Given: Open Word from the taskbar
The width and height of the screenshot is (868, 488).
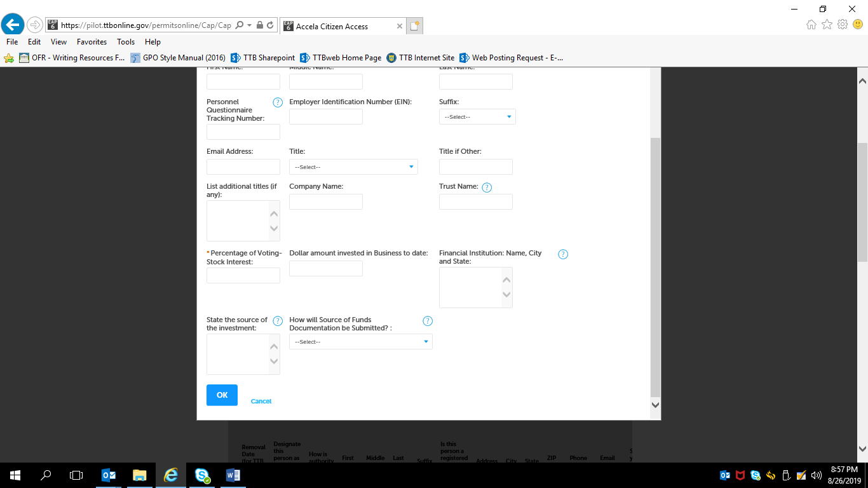Looking at the screenshot, I should tap(233, 475).
